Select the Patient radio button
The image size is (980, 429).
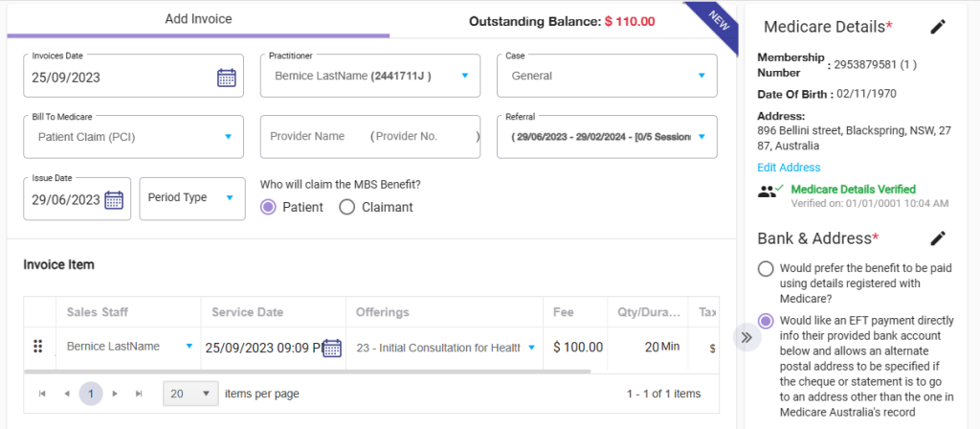click(x=268, y=207)
